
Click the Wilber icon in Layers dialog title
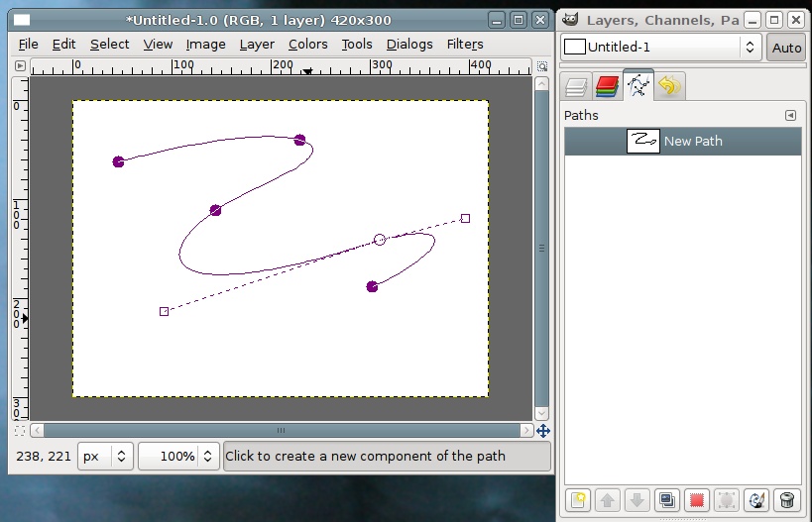tap(570, 20)
